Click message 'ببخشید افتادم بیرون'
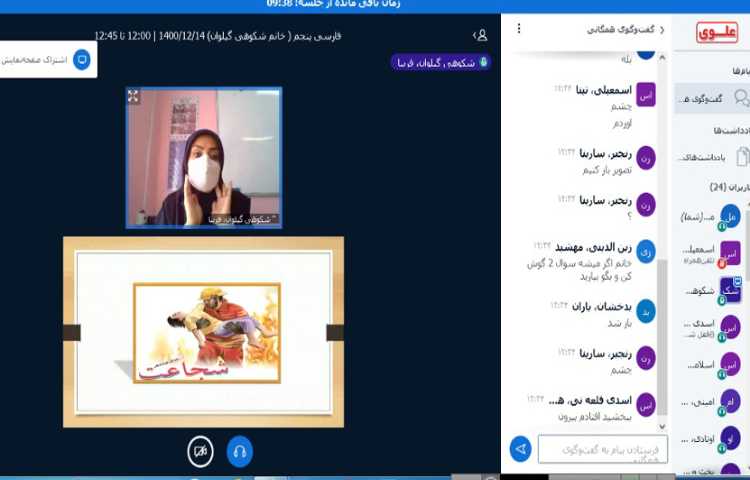This screenshot has height=480, width=750. click(x=595, y=417)
